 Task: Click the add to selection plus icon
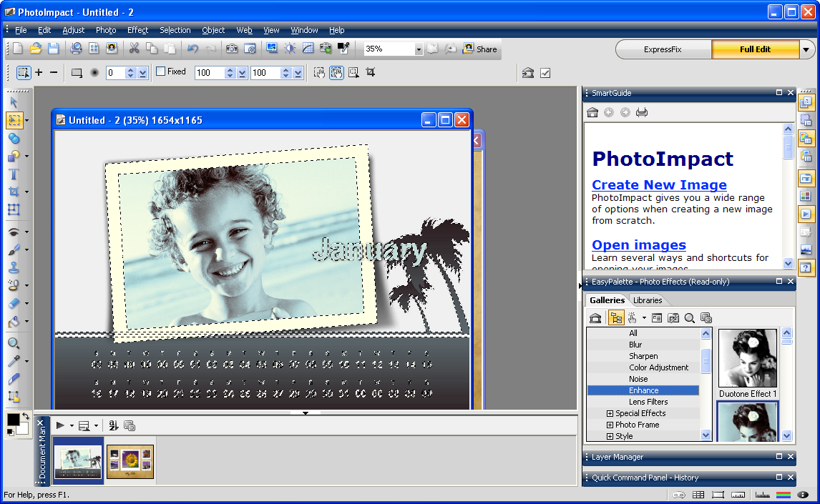tap(39, 73)
